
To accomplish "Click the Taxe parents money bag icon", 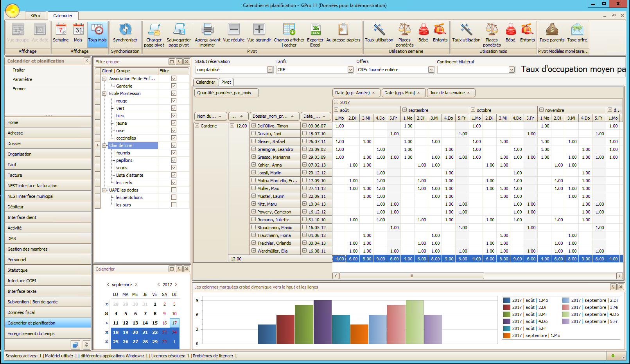I will (x=552, y=30).
